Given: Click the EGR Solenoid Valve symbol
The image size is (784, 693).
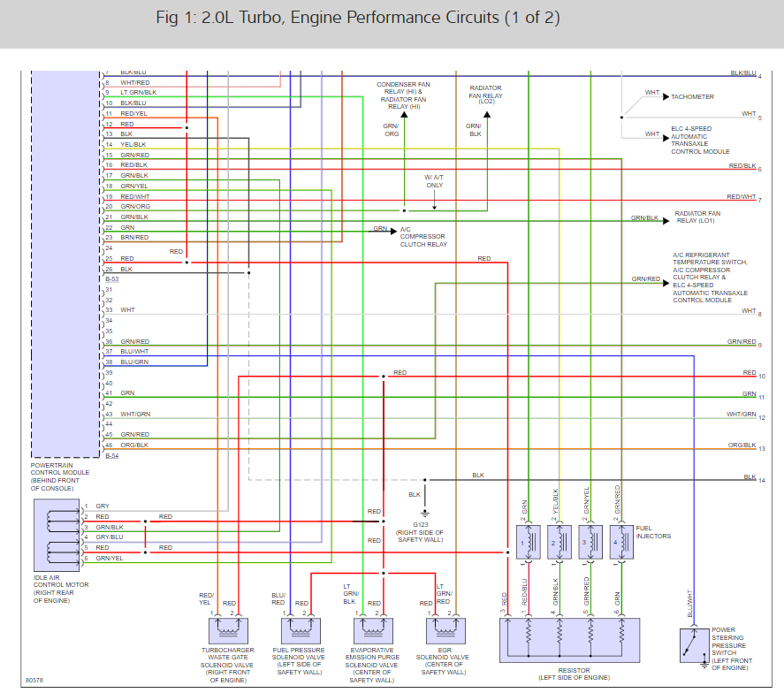Looking at the screenshot, I should [x=445, y=630].
